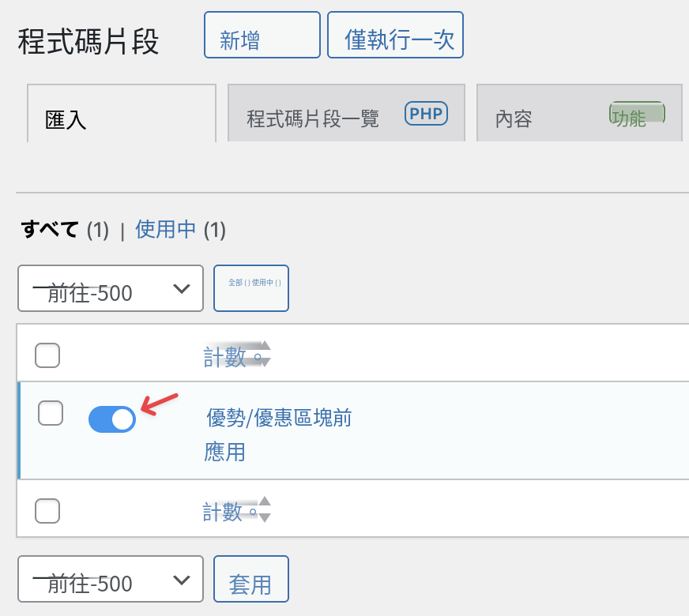Screen dimensions: 689x616
Task: Click sort arrows in top 計數 header
Action: (x=265, y=354)
